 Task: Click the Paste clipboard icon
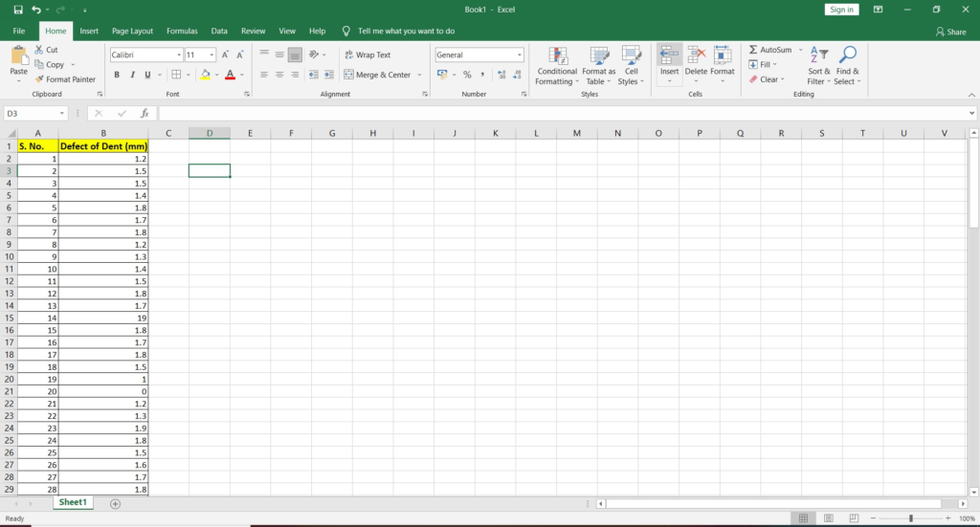tap(19, 56)
